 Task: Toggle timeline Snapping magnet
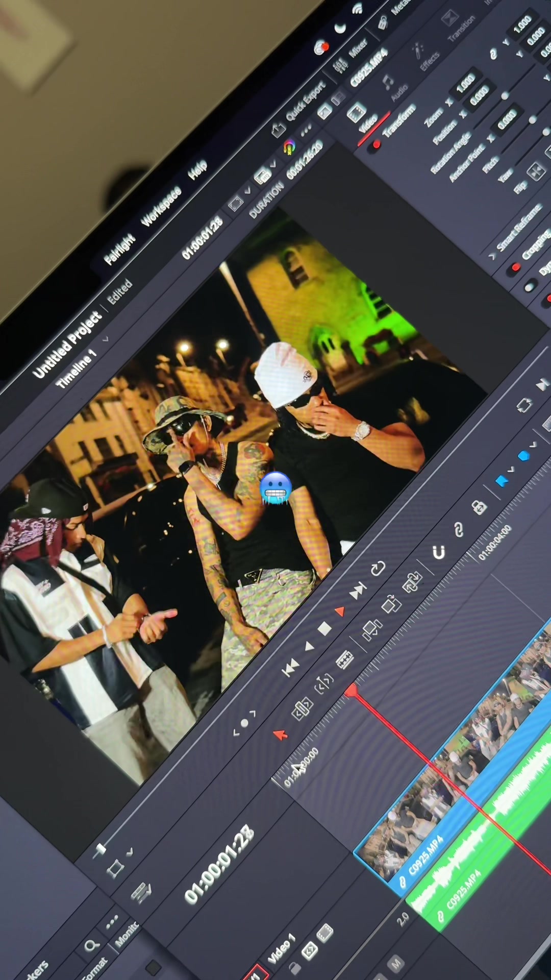(x=439, y=552)
